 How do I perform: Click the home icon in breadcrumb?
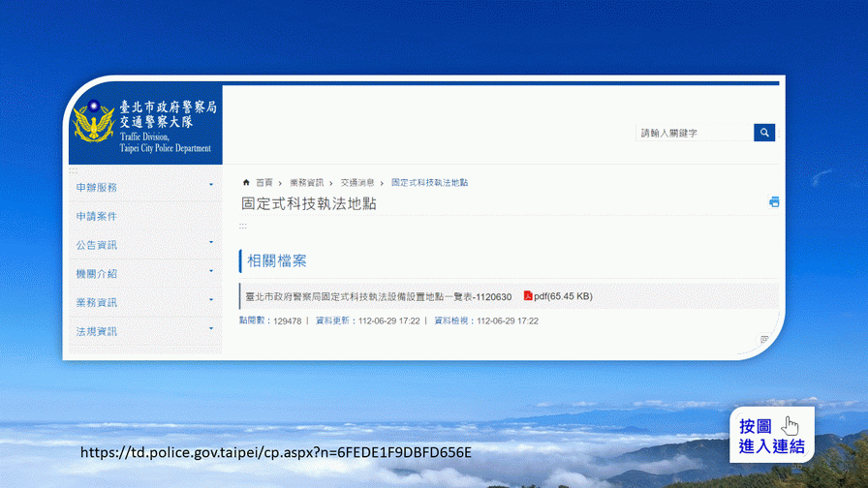[246, 182]
